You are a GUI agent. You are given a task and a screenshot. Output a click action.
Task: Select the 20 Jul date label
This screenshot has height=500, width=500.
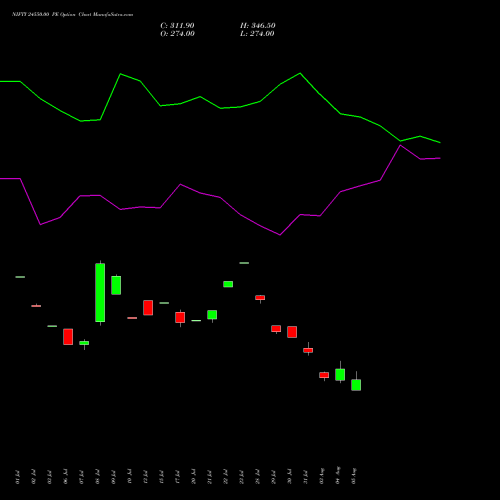(193, 477)
